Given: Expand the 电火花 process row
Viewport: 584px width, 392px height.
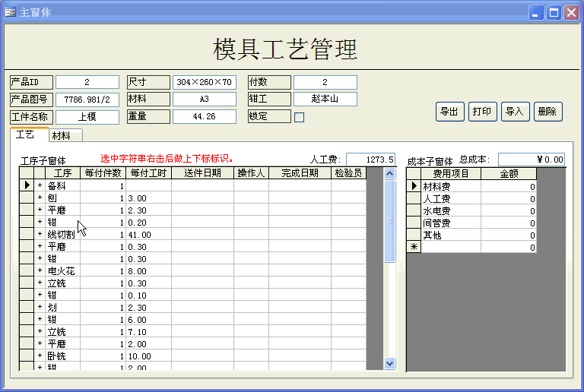Looking at the screenshot, I should (40, 270).
